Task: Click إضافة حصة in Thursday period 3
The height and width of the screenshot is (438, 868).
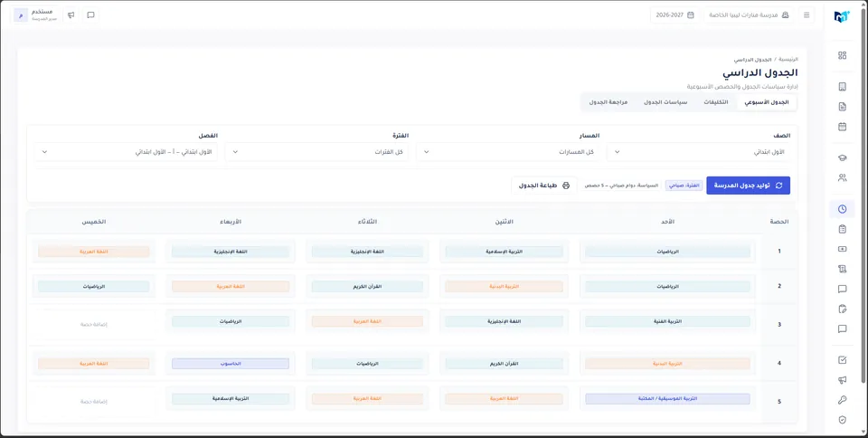Action: [93, 325]
